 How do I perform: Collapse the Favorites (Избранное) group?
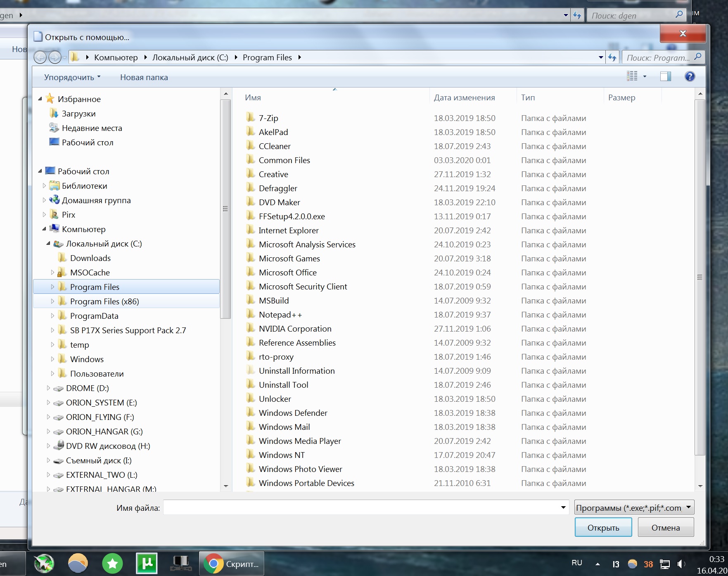40,99
